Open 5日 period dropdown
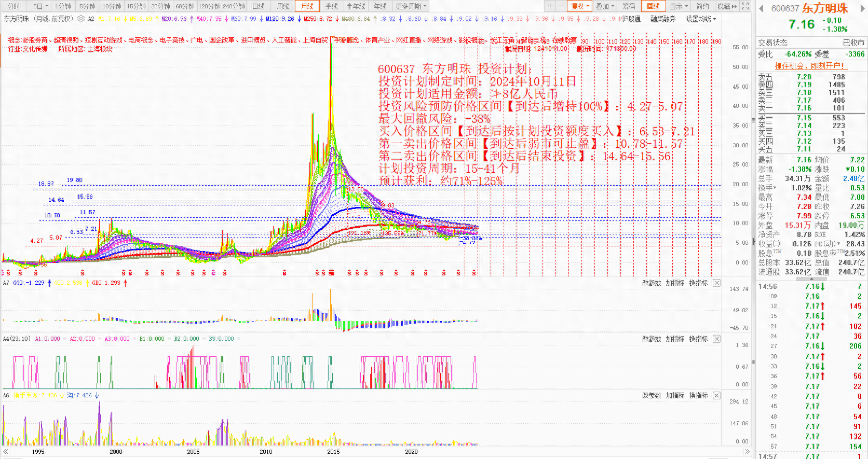 click(x=40, y=6)
